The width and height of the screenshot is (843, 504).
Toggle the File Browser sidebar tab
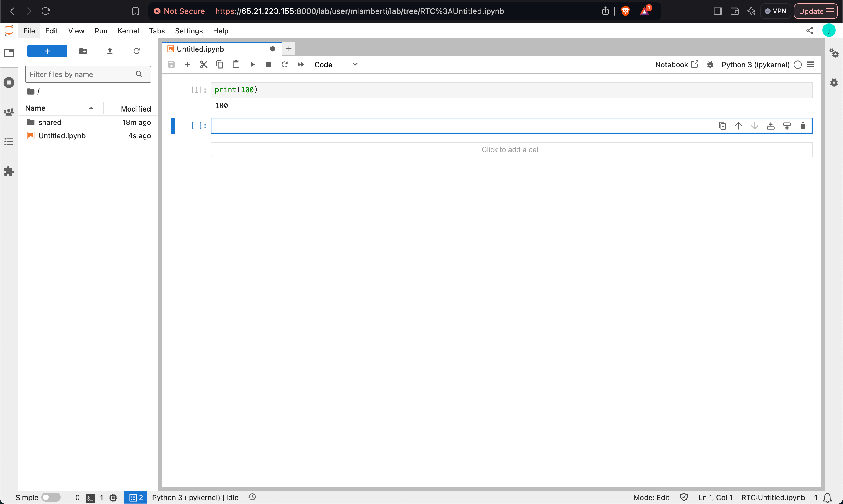9,53
